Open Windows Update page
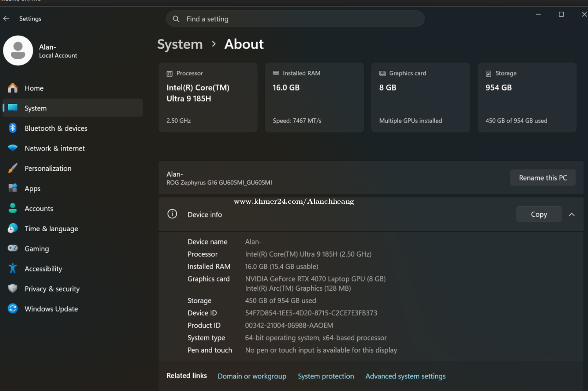This screenshot has width=588, height=391. click(x=73, y=309)
